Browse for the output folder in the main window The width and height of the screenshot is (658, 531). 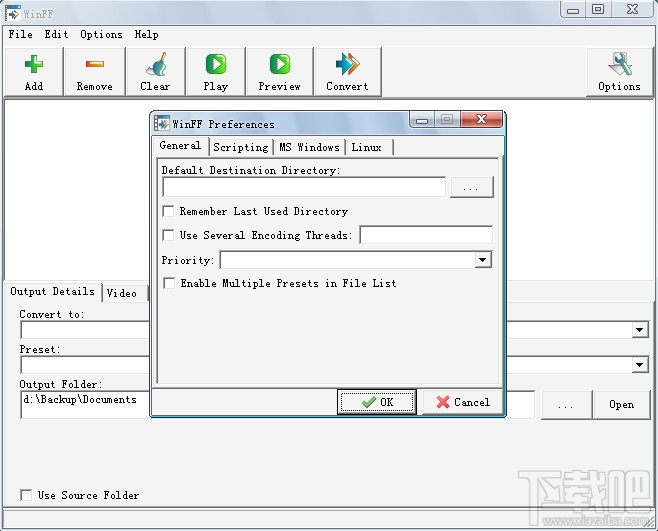pyautogui.click(x=566, y=405)
